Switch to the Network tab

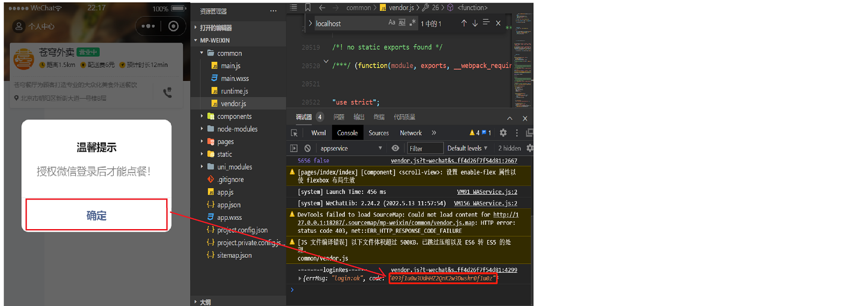(x=410, y=133)
